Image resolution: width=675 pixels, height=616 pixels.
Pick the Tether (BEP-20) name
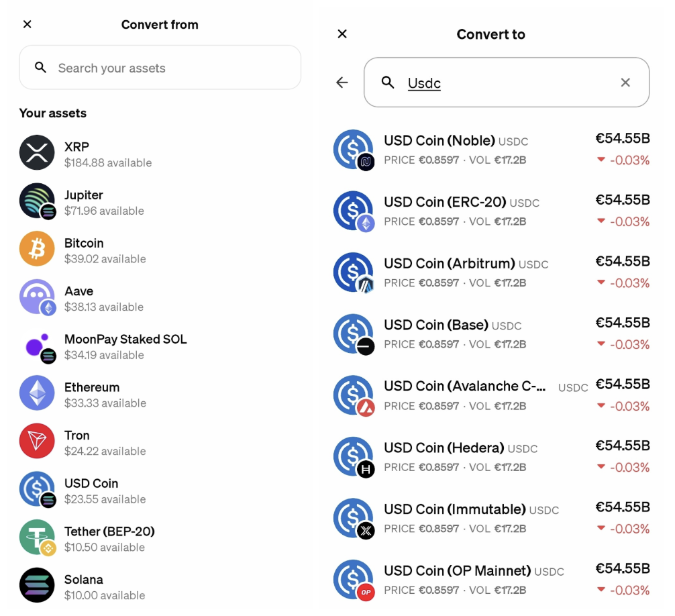point(109,531)
